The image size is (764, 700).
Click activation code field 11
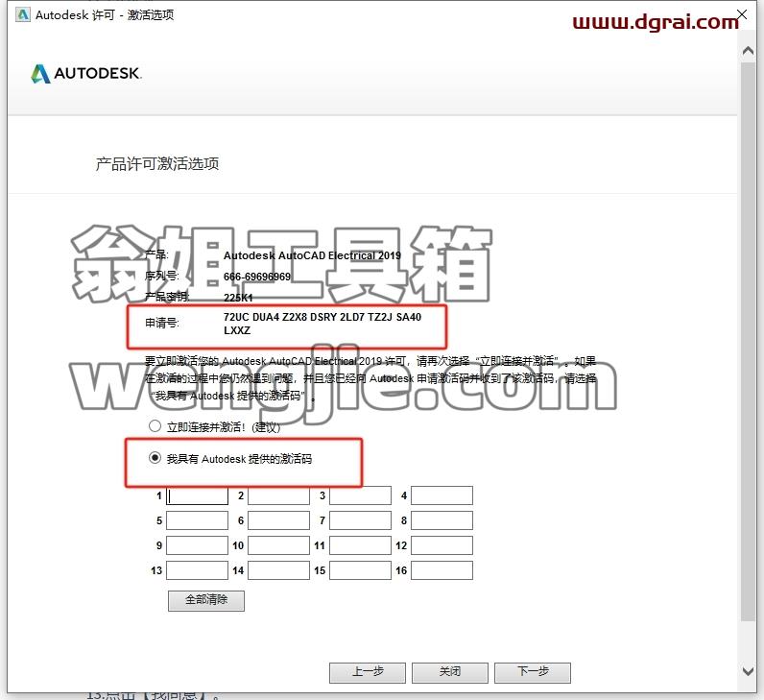click(x=360, y=545)
